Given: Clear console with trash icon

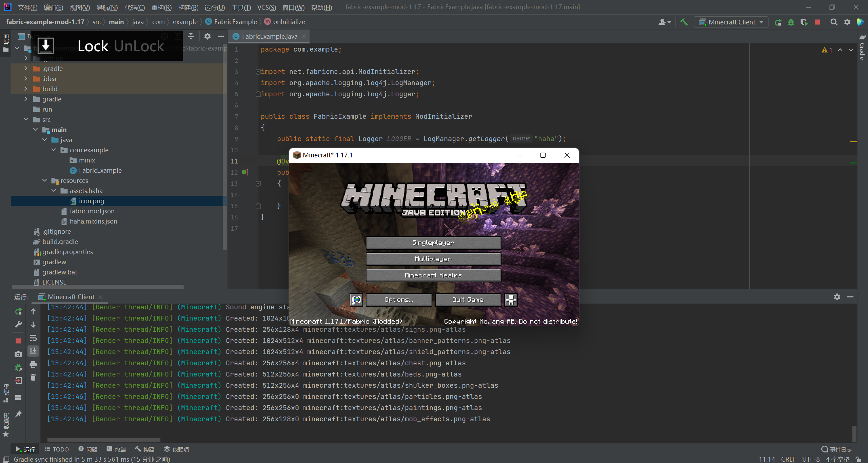Looking at the screenshot, I should pyautogui.click(x=33, y=377).
